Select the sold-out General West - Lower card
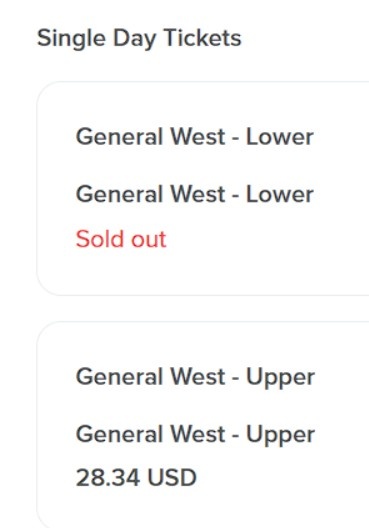 203,189
